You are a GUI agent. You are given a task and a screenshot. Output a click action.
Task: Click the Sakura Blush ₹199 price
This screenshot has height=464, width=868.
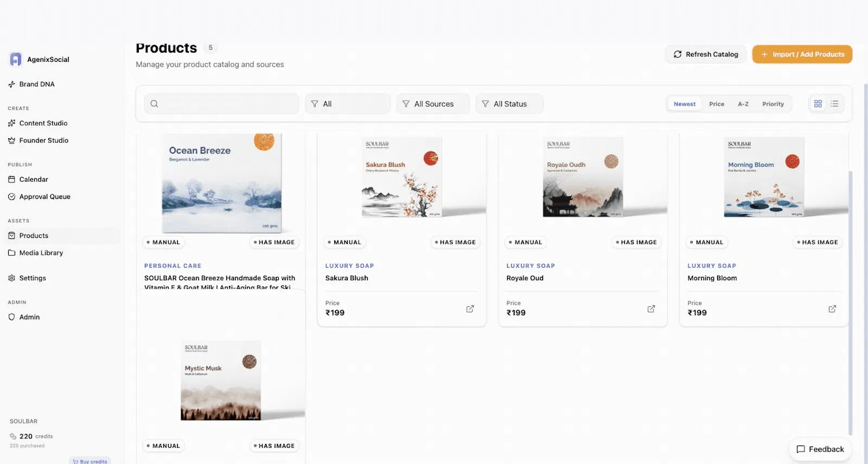(x=335, y=313)
